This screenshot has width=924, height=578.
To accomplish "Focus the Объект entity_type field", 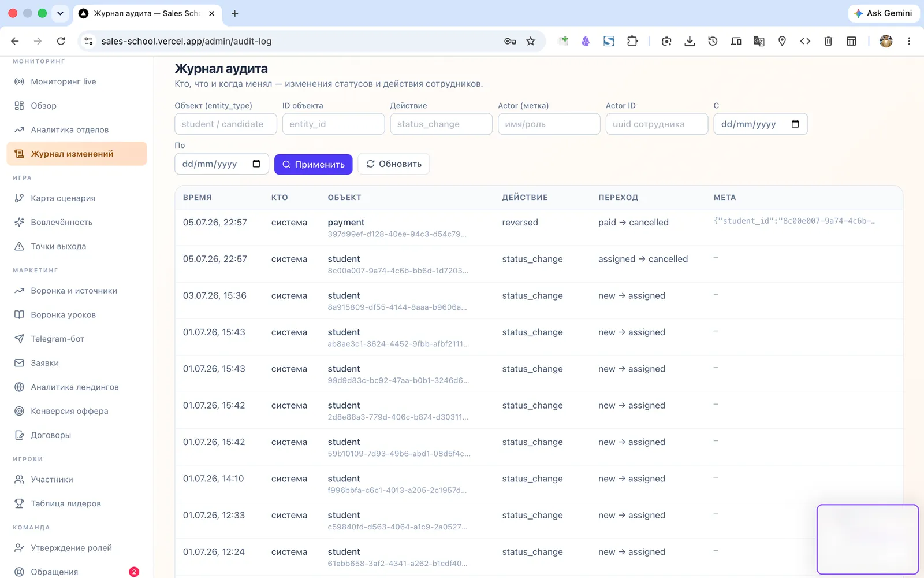I will 226,124.
